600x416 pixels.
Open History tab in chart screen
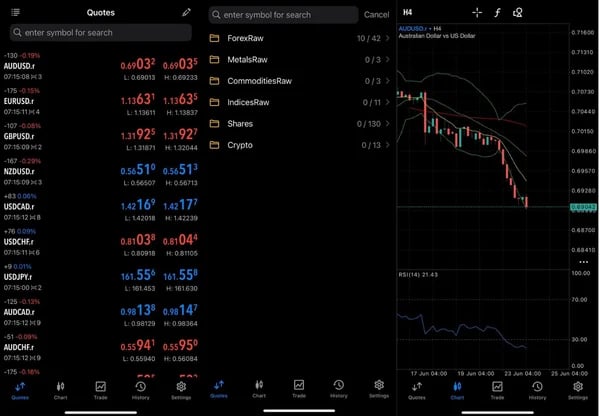(537, 390)
